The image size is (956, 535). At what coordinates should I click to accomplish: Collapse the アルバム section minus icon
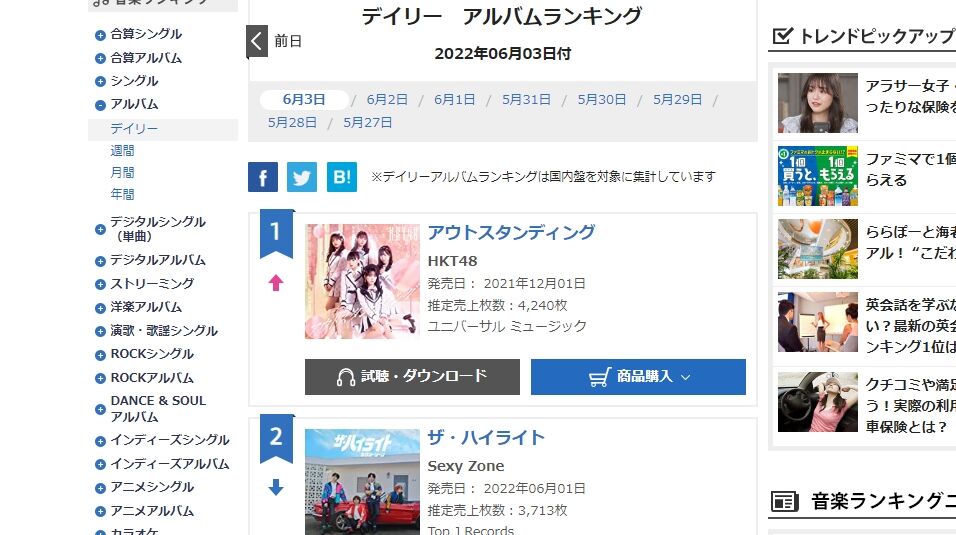coord(101,106)
